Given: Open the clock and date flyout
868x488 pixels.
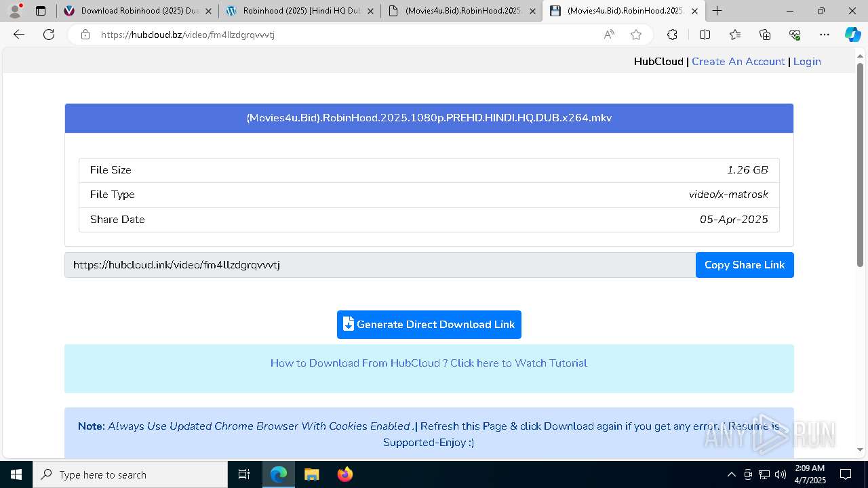Looking at the screenshot, I should click(810, 474).
